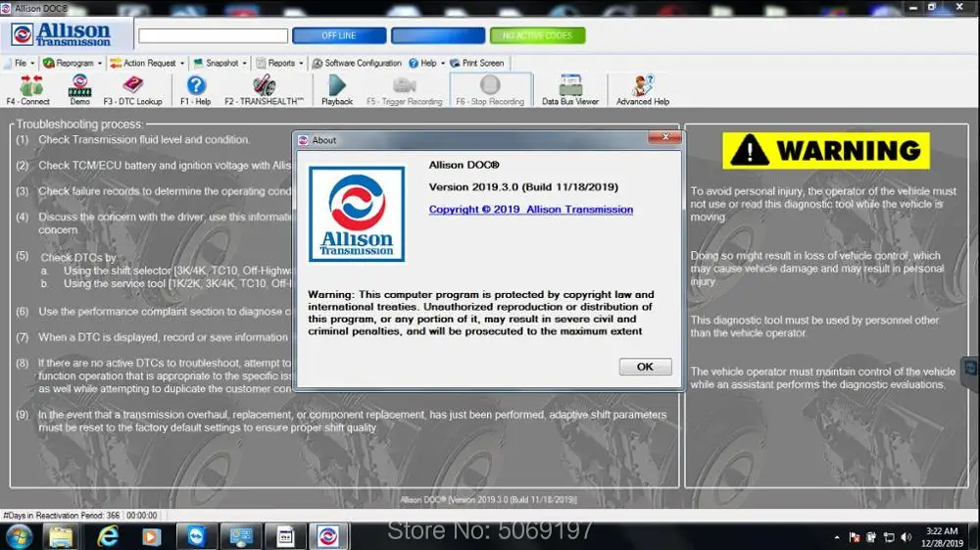The width and height of the screenshot is (980, 550).
Task: Expand the Help menu dropdown arrow
Action: coord(443,64)
